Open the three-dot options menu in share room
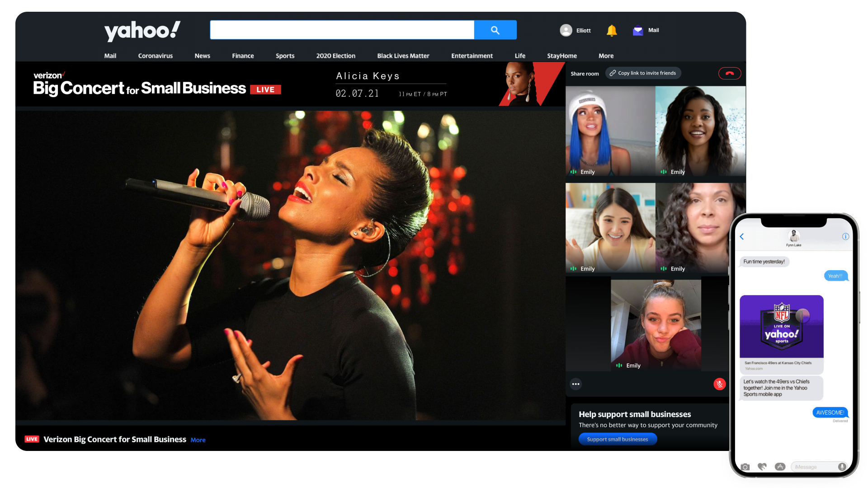This screenshot has width=868, height=488. [x=576, y=384]
